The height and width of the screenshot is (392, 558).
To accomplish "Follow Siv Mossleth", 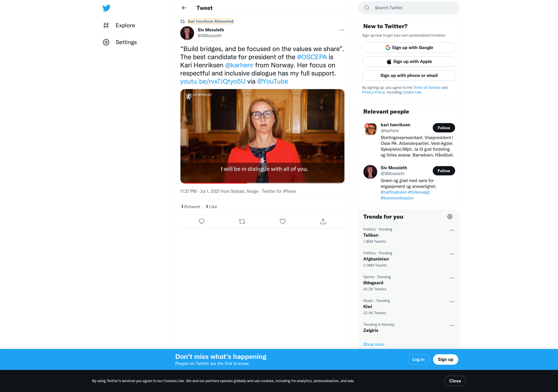I will pyautogui.click(x=443, y=171).
